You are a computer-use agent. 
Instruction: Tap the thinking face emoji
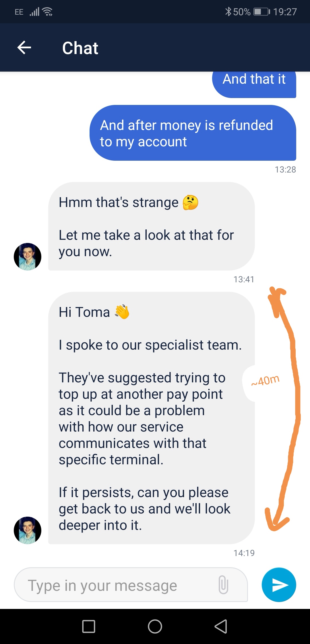pyautogui.click(x=191, y=202)
